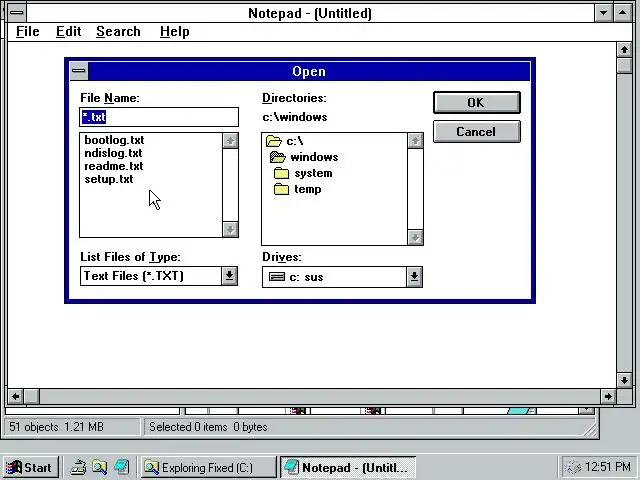This screenshot has width=640, height=480.
Task: Click '51 objects 1.21 MB' in Explorer status bar
Action: coord(56,427)
